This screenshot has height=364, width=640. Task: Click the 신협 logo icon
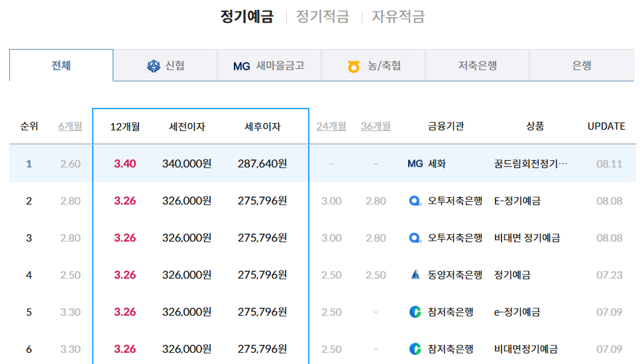[x=154, y=66]
